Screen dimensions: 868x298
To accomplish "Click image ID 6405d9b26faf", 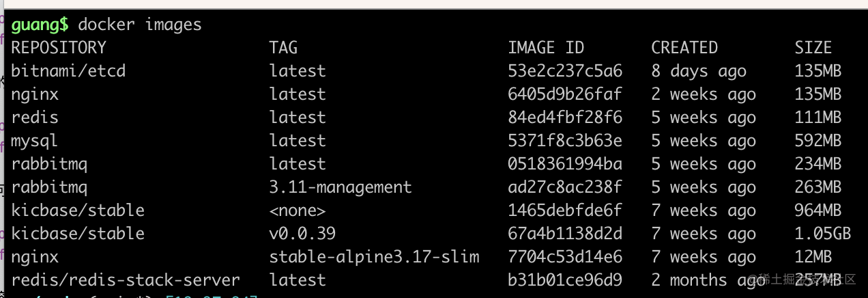I will (565, 94).
